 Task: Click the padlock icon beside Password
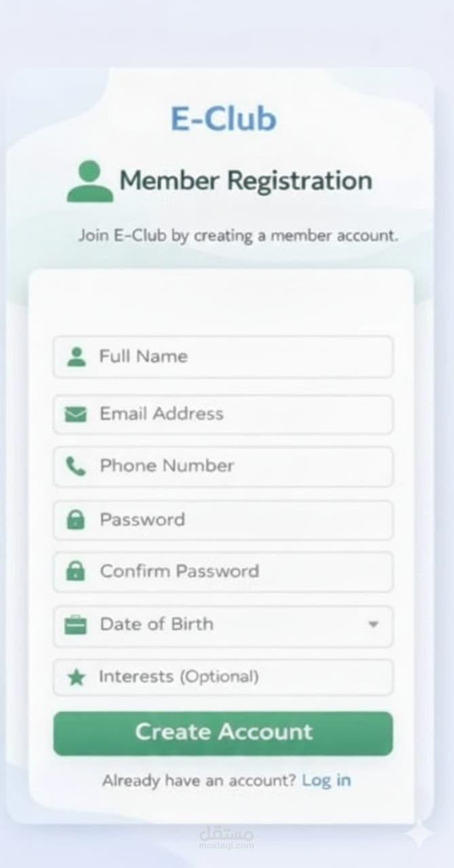tap(75, 519)
